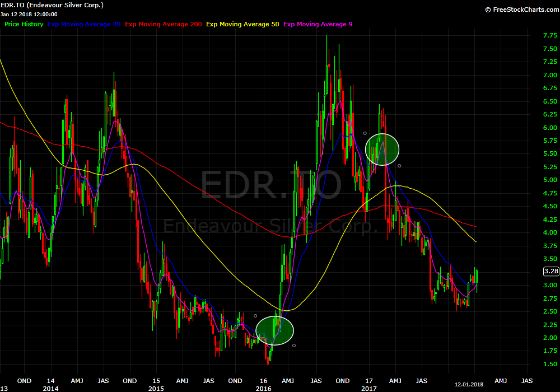Select the Exp Moving Average 200 legend label

point(163,24)
